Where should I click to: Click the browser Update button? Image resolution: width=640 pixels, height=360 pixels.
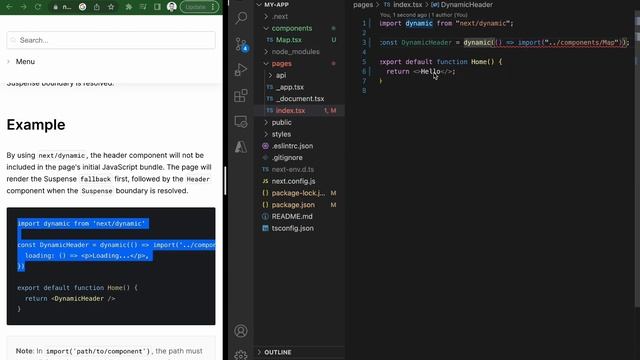tap(200, 7)
